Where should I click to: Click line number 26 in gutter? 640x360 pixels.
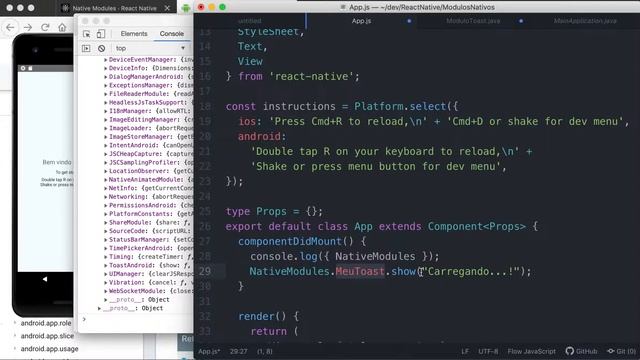[205, 227]
